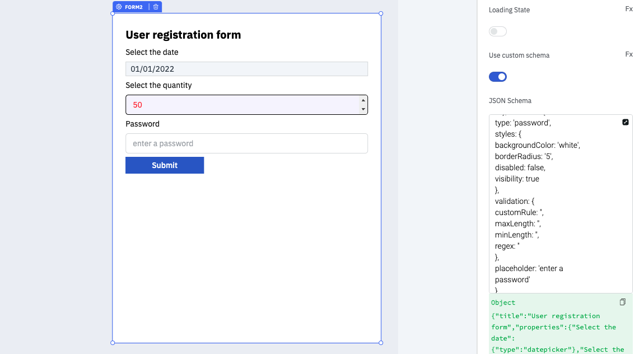Click the bottom-right resize handle of the form
Image resolution: width=644 pixels, height=354 pixels.
(381, 342)
